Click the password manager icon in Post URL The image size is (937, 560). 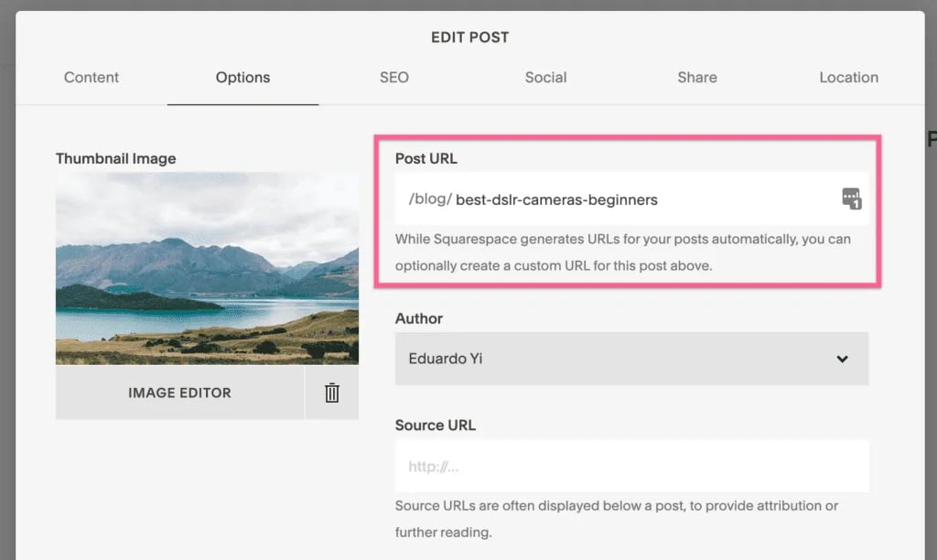[x=851, y=199]
